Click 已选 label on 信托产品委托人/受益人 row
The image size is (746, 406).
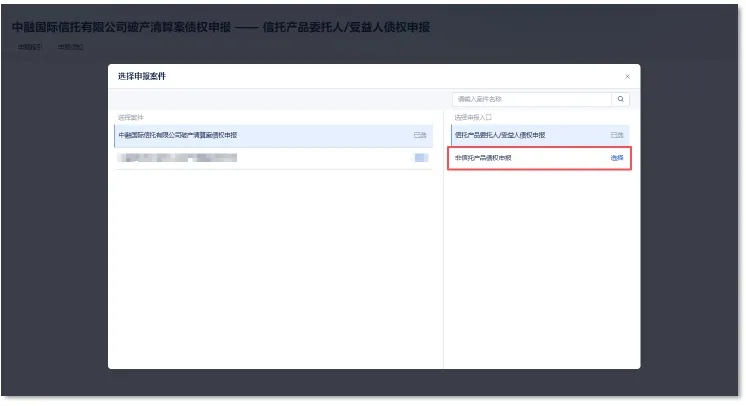click(617, 135)
